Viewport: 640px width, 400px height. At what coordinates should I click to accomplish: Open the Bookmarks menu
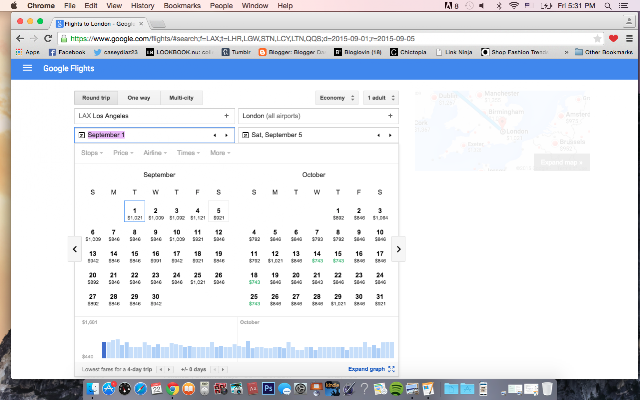click(x=182, y=6)
